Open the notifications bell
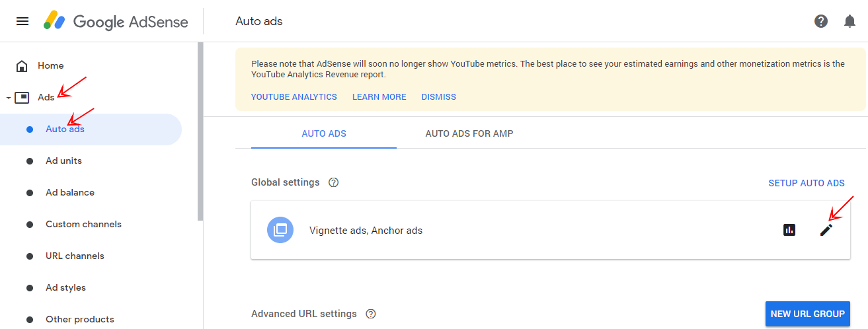 click(x=850, y=21)
